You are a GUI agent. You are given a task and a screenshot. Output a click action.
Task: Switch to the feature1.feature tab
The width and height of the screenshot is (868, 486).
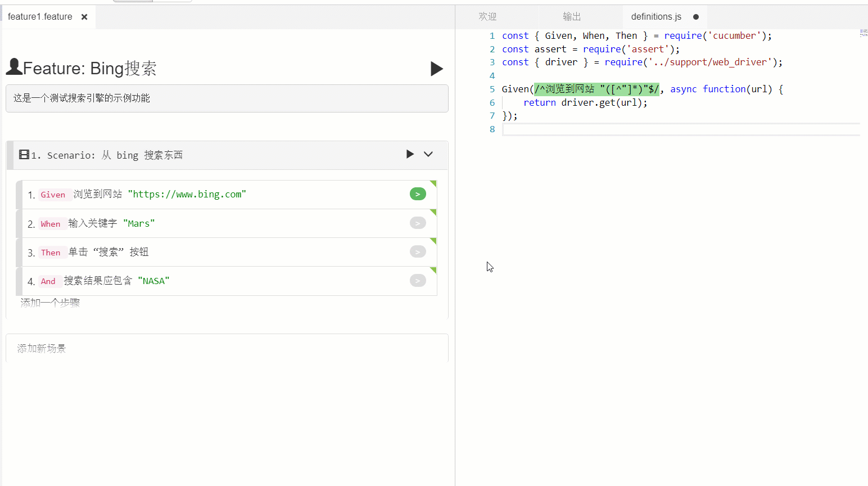pyautogui.click(x=40, y=17)
